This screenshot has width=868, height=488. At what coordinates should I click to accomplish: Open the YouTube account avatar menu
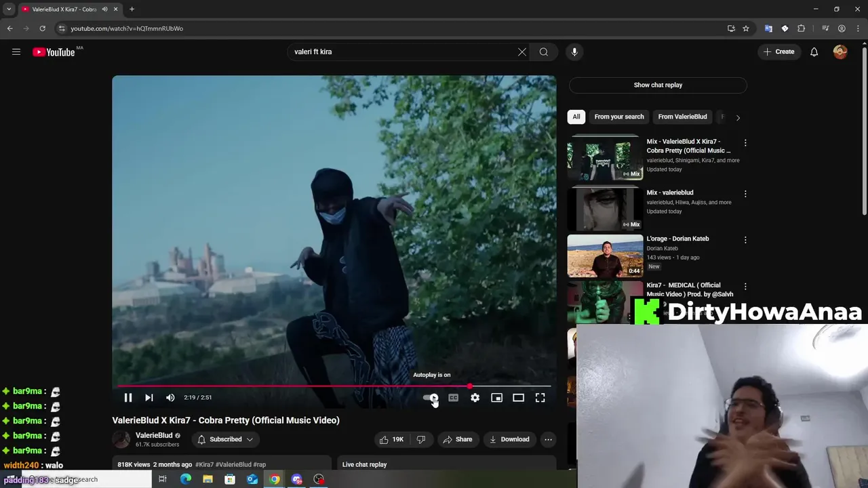tap(840, 52)
